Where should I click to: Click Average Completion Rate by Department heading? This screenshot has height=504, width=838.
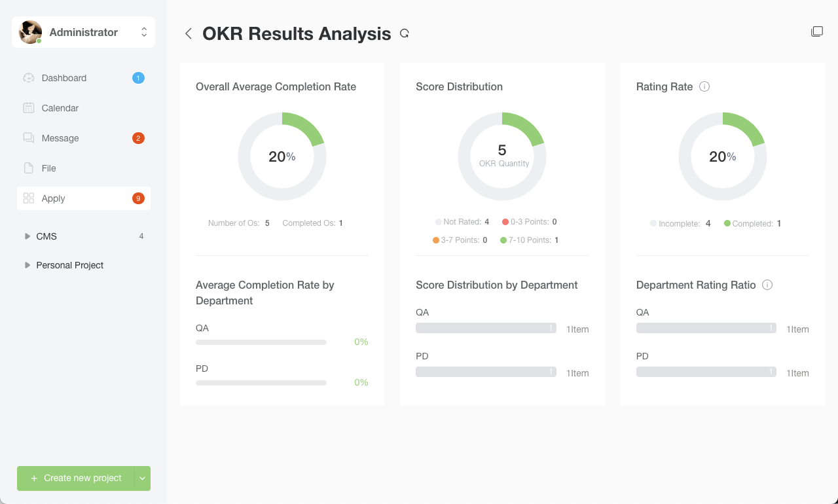click(265, 293)
